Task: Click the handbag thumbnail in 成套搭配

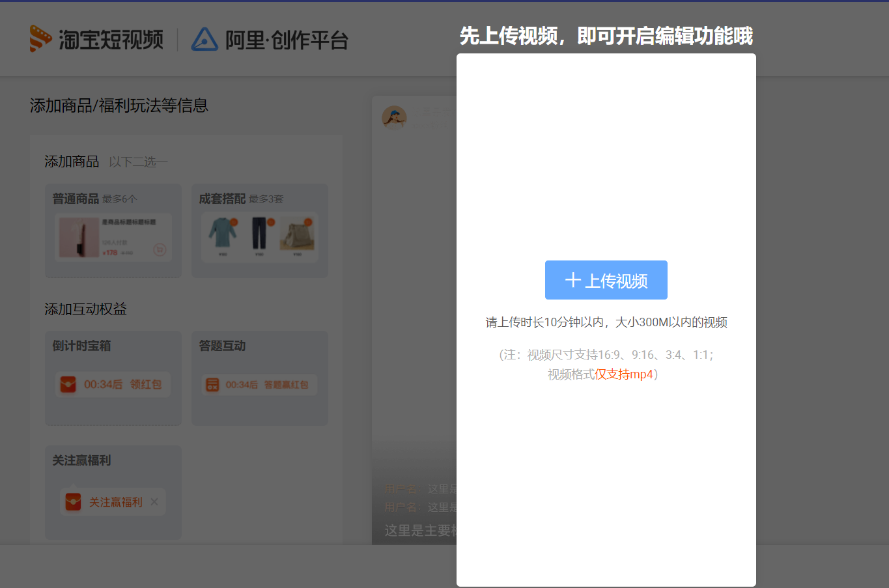Action: [x=297, y=233]
